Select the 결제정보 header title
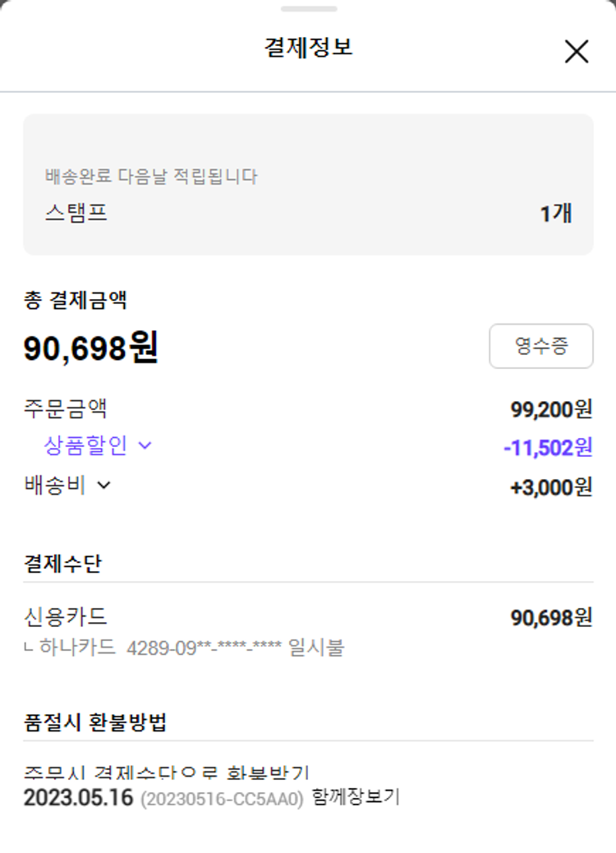 click(x=308, y=48)
